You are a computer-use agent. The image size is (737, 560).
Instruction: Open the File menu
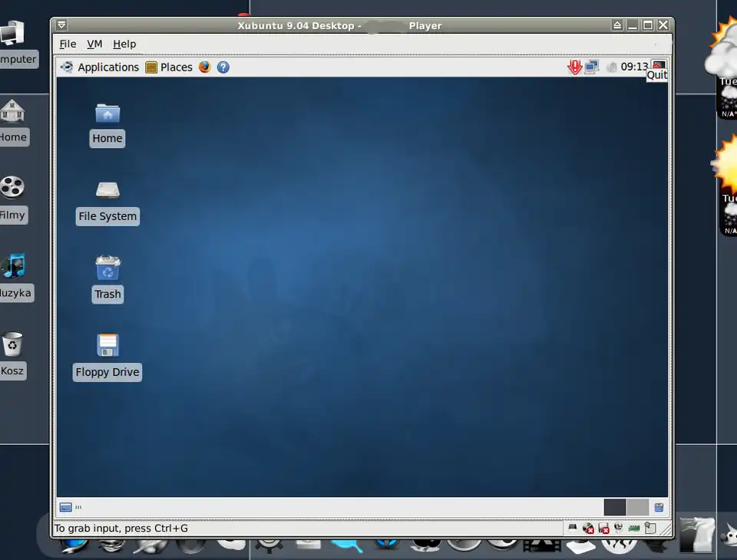click(68, 44)
